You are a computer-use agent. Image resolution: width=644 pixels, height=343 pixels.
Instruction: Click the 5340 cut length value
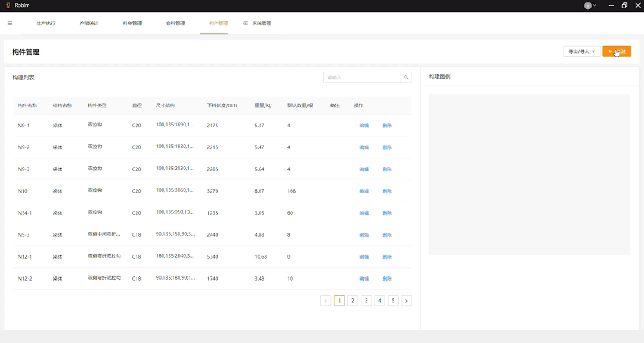[212, 257]
